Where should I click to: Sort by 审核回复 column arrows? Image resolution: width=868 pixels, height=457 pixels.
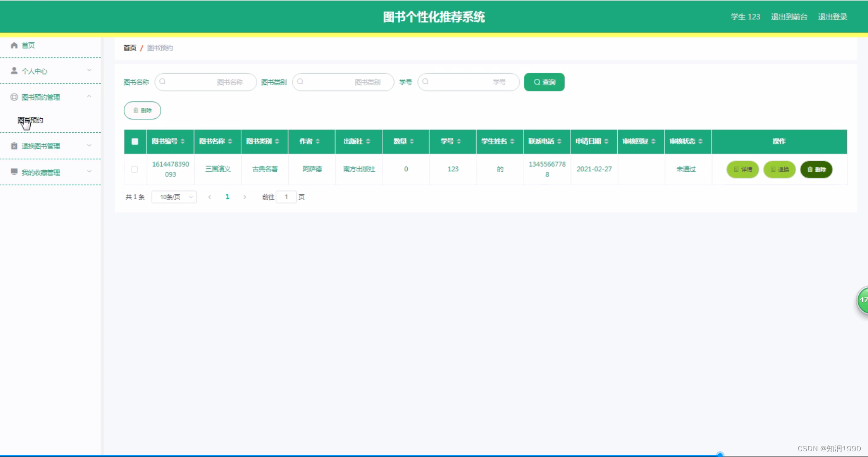click(653, 141)
